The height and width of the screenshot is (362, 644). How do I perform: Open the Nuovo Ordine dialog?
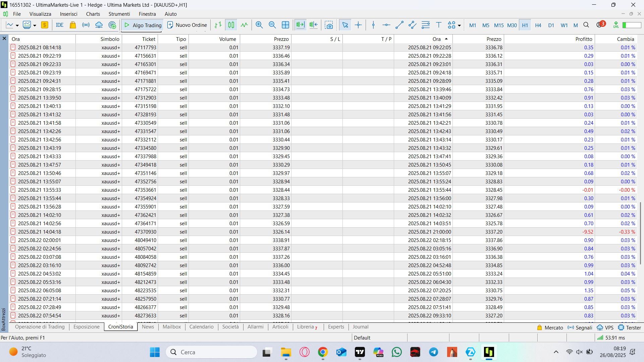(187, 25)
